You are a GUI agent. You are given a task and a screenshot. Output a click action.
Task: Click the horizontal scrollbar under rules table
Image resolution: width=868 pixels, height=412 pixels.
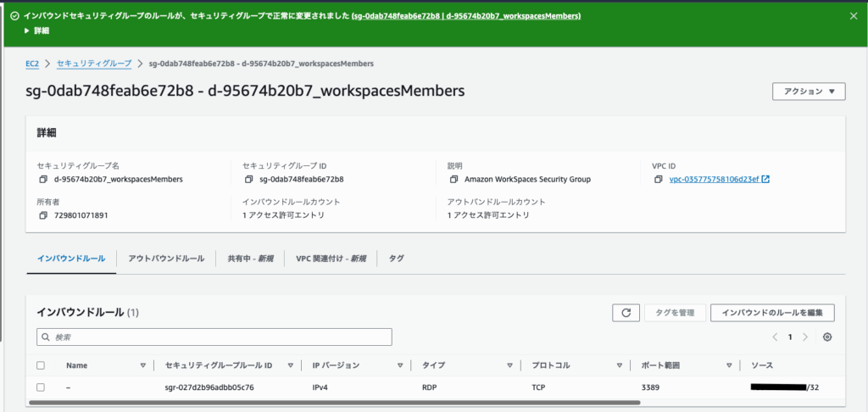339,402
